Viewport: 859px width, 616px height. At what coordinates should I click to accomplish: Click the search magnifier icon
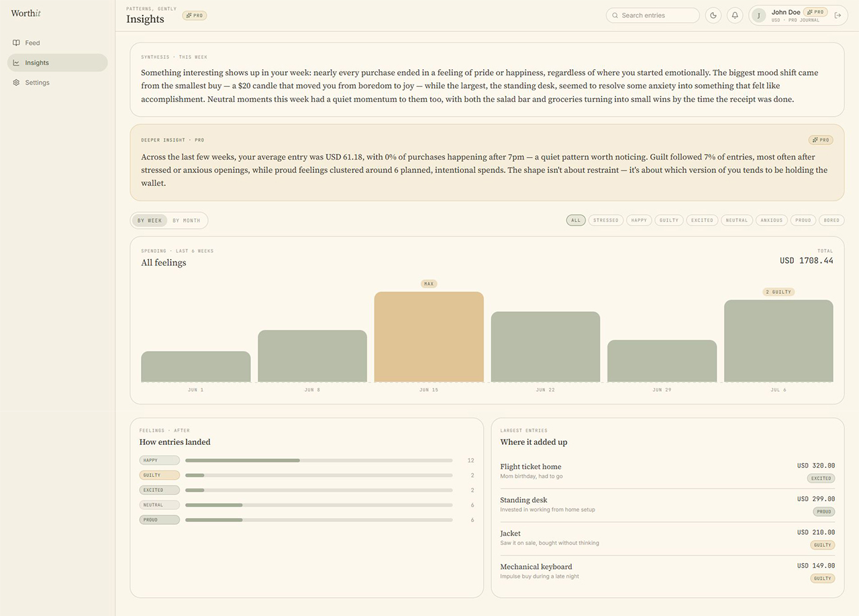click(x=615, y=15)
